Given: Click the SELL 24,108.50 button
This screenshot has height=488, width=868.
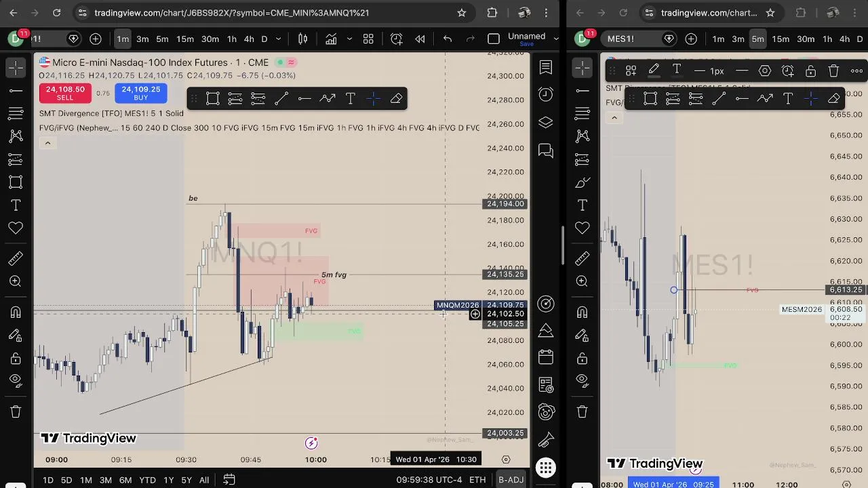Looking at the screenshot, I should 65,93.
